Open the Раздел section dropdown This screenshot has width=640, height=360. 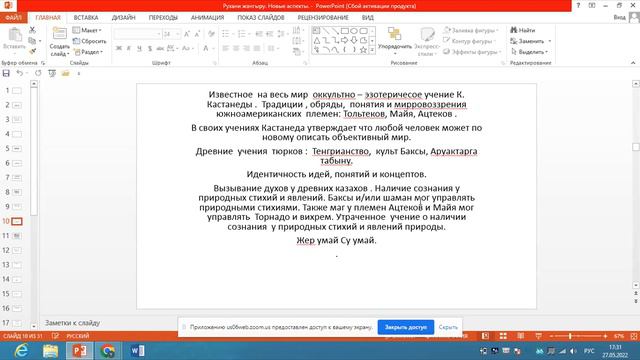pyautogui.click(x=89, y=52)
